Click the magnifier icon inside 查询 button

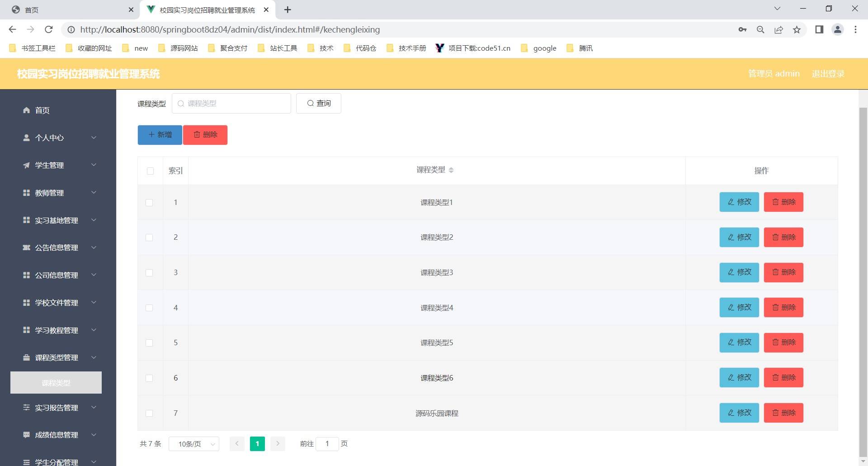coord(311,103)
